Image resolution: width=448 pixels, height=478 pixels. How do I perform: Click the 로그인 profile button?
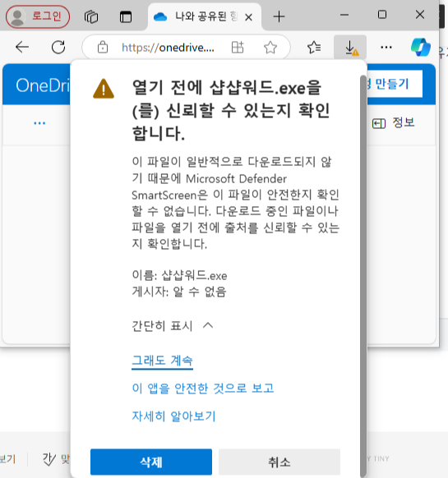[38, 16]
